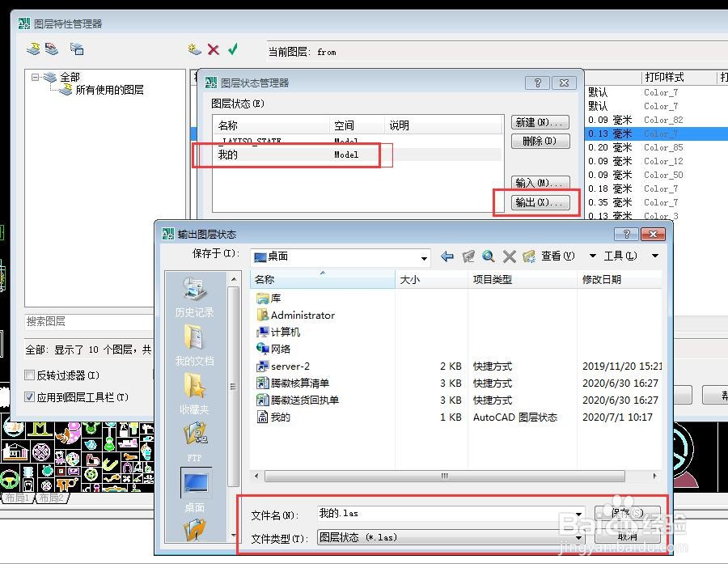The image size is (728, 572).
Task: Uncheck 应用到图层工具栏 checkbox
Action: (30, 397)
